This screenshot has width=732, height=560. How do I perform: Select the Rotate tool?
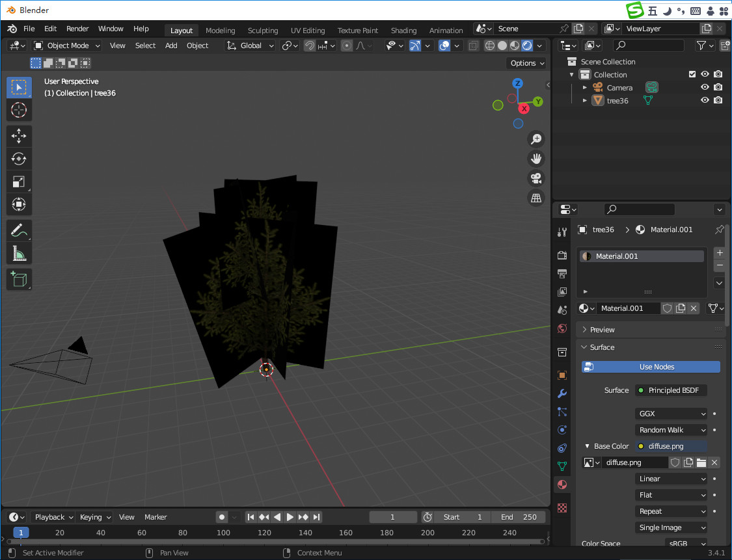point(19,159)
